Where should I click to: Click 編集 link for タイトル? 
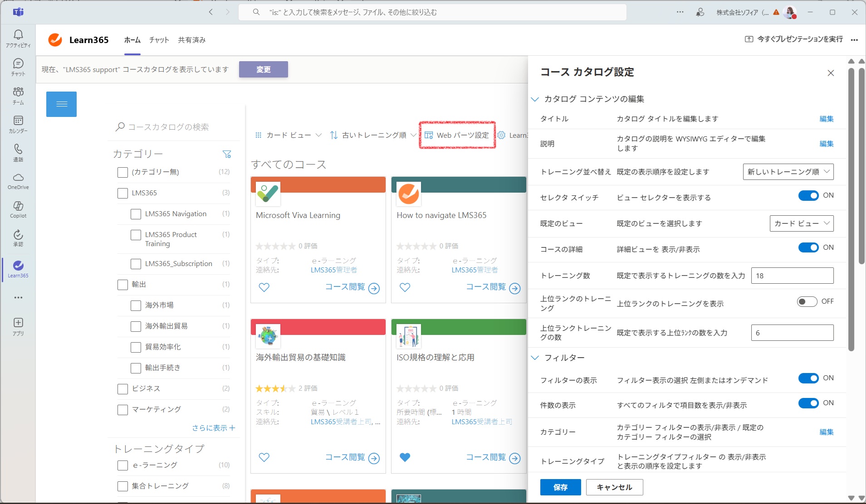pos(827,119)
